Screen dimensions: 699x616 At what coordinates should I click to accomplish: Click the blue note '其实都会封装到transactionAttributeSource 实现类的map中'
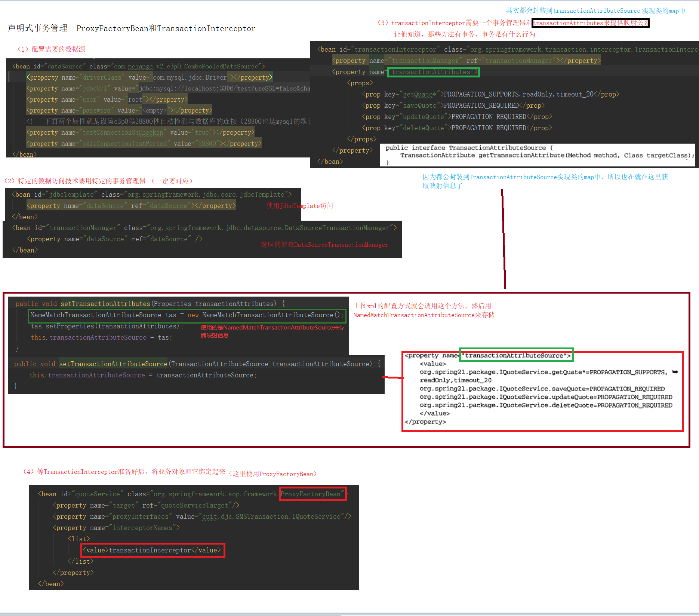pyautogui.click(x=595, y=11)
